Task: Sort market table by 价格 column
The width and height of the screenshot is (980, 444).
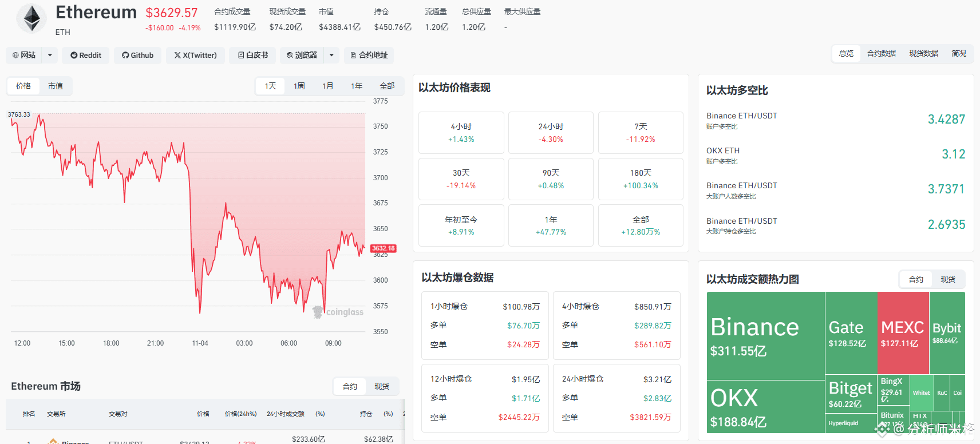Action: point(203,414)
